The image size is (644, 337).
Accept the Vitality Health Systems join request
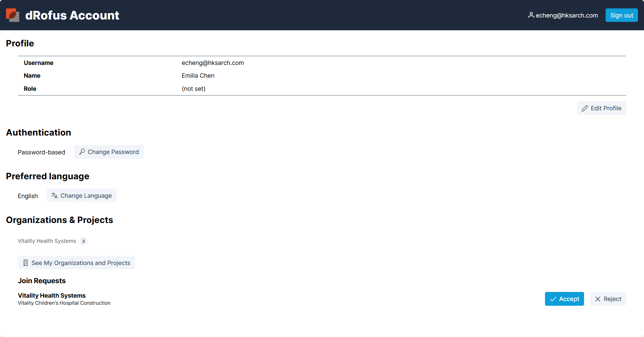point(565,299)
